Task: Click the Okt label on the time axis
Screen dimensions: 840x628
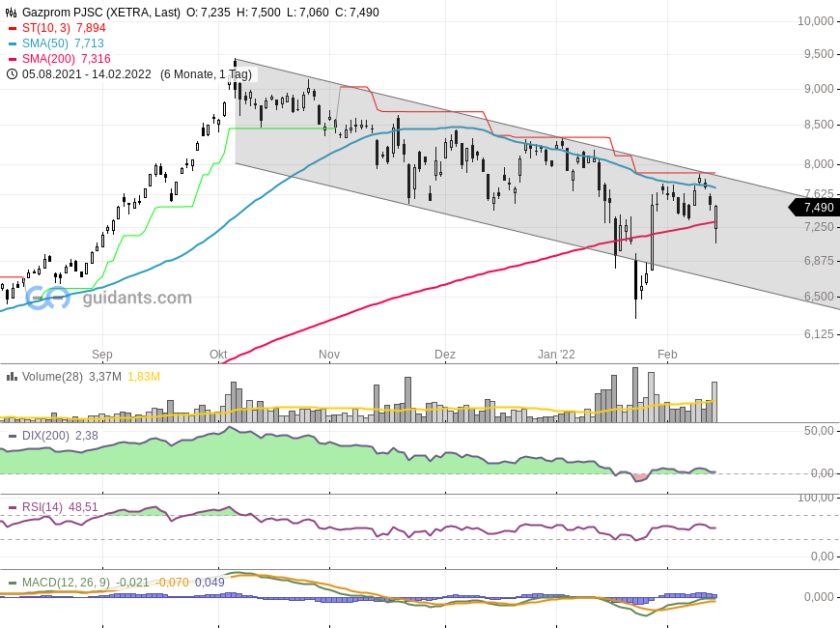Action: [x=218, y=355]
